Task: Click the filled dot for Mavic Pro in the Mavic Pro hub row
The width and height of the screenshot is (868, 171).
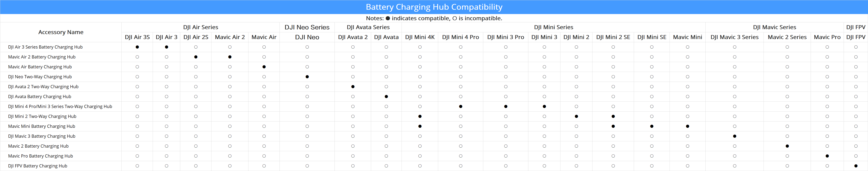Action: click(x=827, y=156)
